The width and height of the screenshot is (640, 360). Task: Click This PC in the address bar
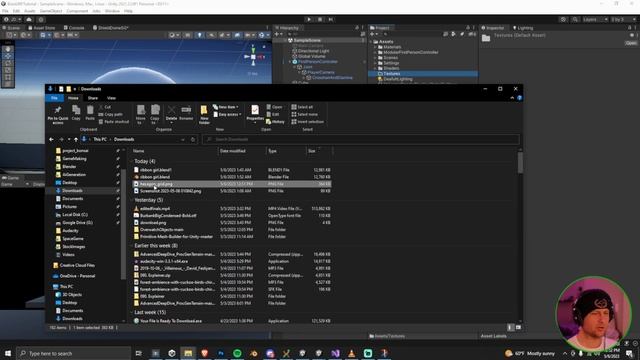100,139
